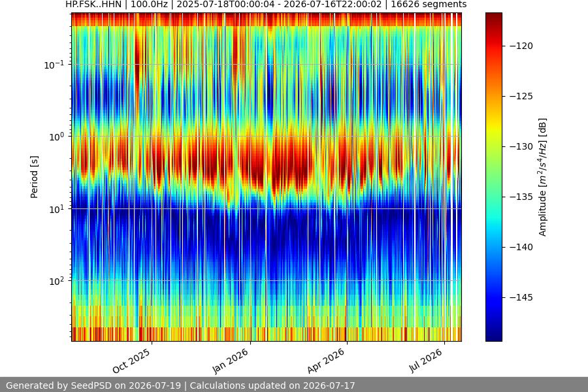Click 'Generated by SeedPSD on 2026-07-19' footer text

[x=93, y=385]
